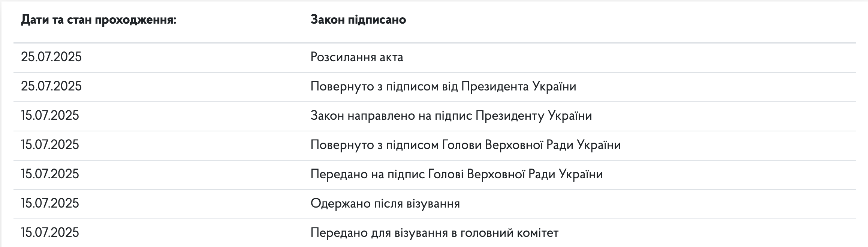Viewport: 868px width, 247px height.
Task: Click the date for 'Передано для візування'
Action: click(50, 233)
